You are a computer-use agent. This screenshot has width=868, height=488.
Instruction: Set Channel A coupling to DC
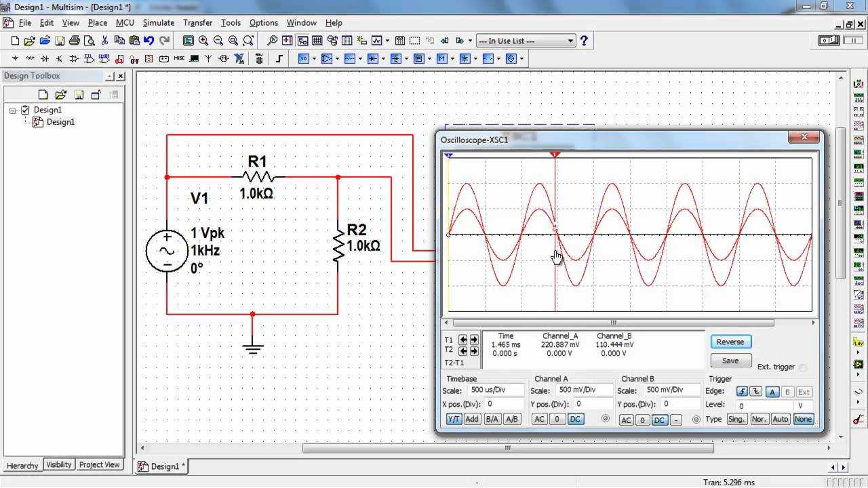575,419
